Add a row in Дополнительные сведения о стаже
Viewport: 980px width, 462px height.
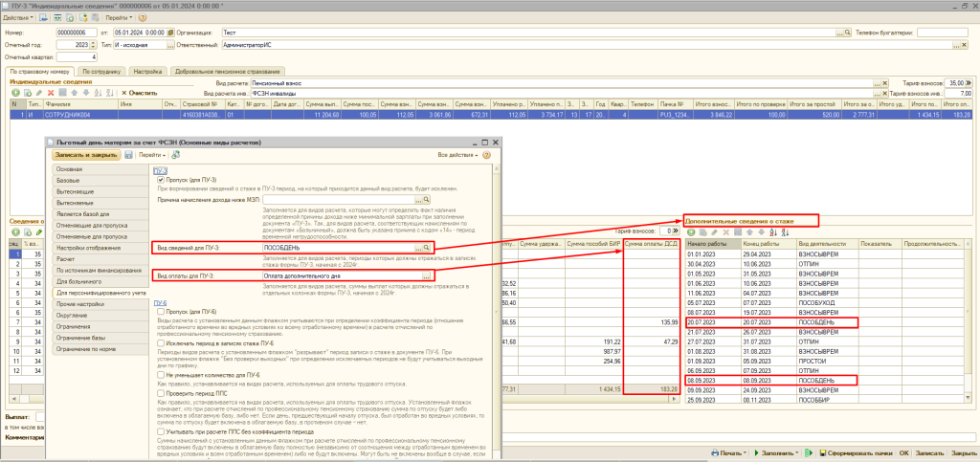click(x=691, y=231)
